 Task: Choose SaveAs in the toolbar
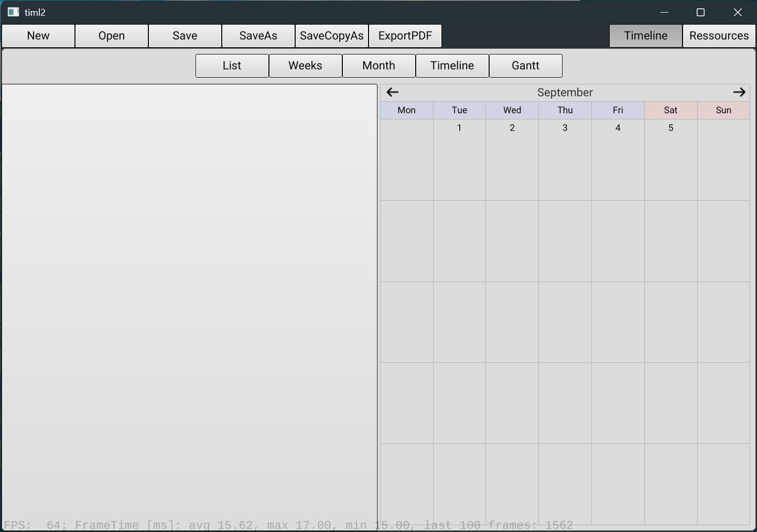click(x=258, y=36)
